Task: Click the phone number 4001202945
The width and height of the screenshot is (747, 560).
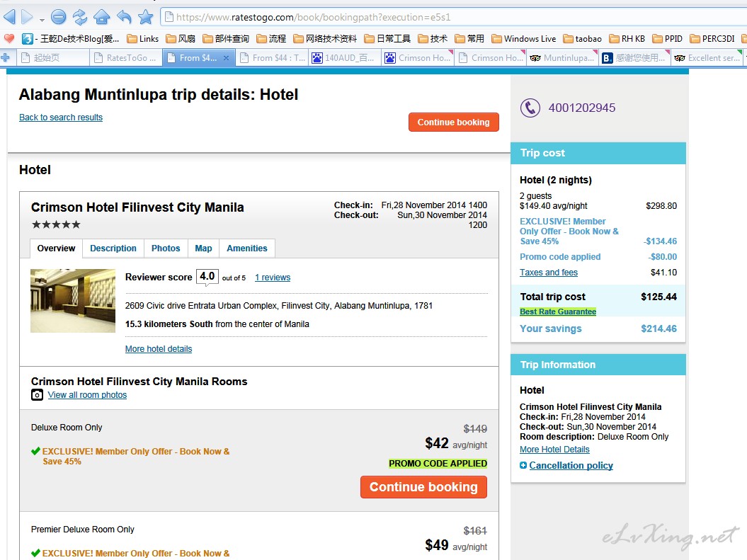Action: coord(582,108)
